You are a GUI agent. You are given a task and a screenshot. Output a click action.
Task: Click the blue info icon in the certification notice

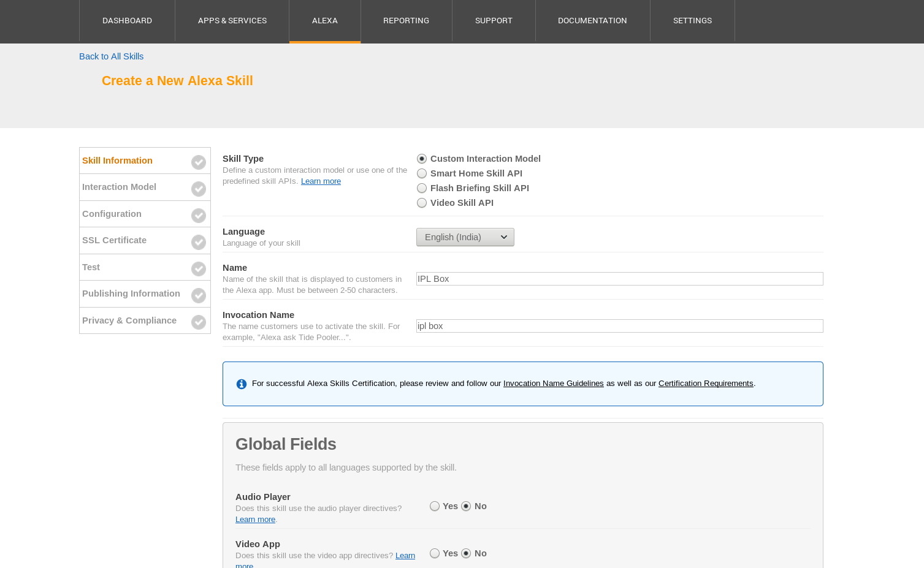[x=242, y=384]
